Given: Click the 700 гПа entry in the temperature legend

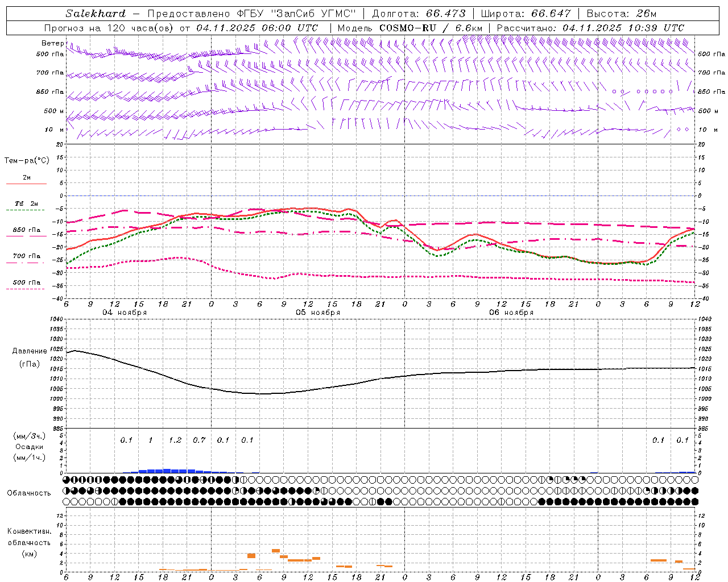Looking at the screenshot, I should point(26,256).
